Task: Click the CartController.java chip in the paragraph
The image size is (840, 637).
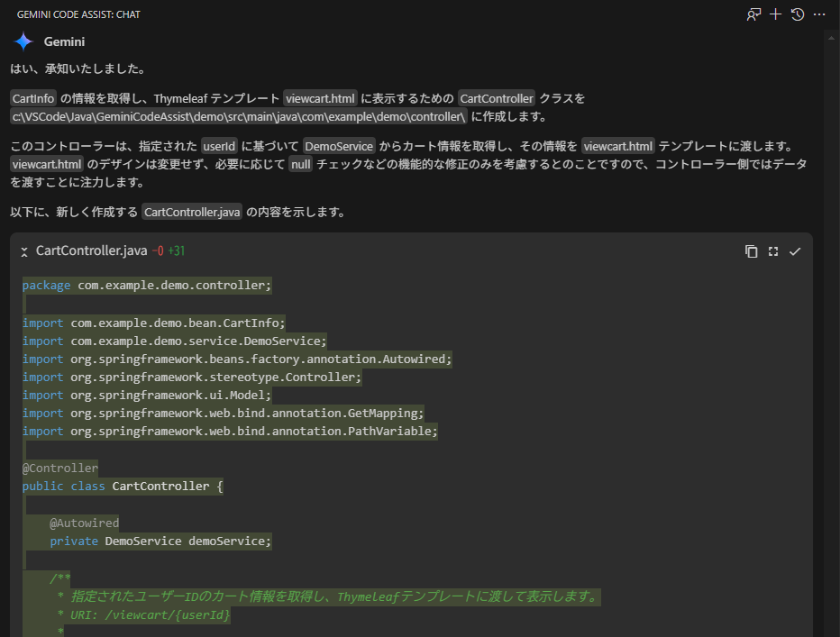Action: coord(192,212)
